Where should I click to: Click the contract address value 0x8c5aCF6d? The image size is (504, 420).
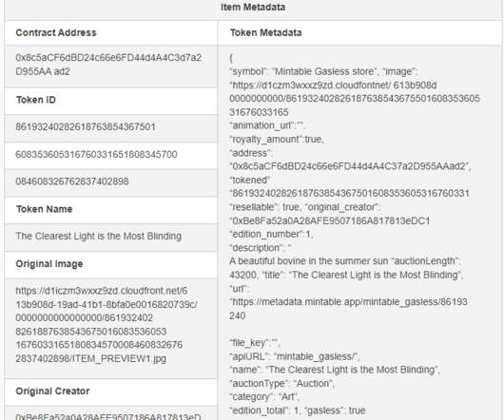108,65
